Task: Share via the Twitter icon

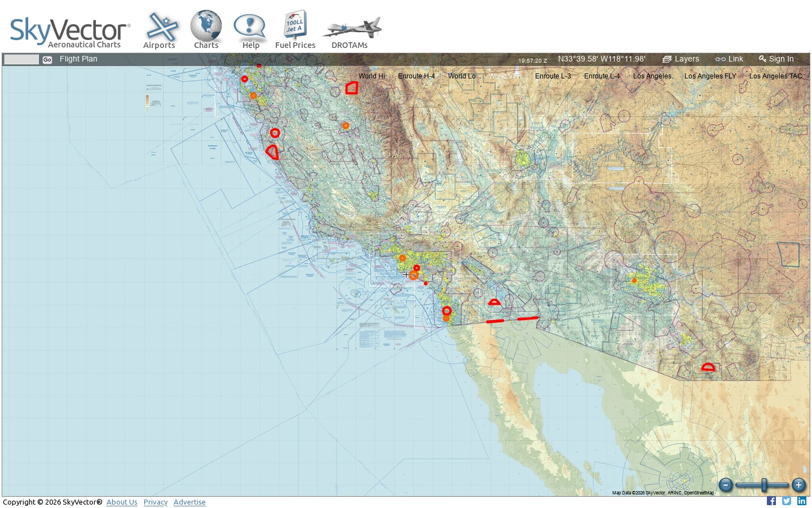Action: [787, 501]
